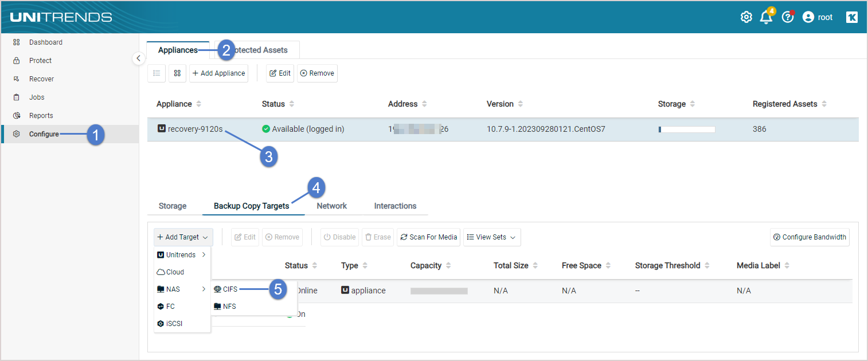The height and width of the screenshot is (361, 868).
Task: Go to Dashboard in sidebar
Action: click(46, 42)
